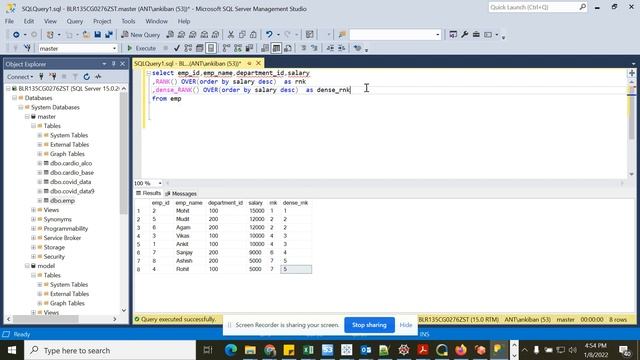Image resolution: width=640 pixels, height=360 pixels.
Task: Click the Query Options icon
Action: [200, 48]
